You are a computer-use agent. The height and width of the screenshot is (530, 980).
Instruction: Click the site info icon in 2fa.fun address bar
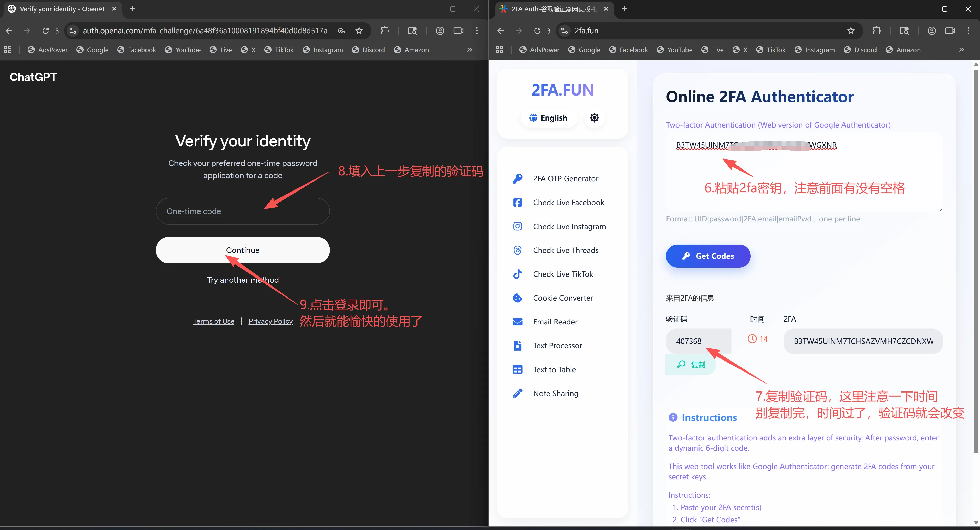(x=565, y=31)
